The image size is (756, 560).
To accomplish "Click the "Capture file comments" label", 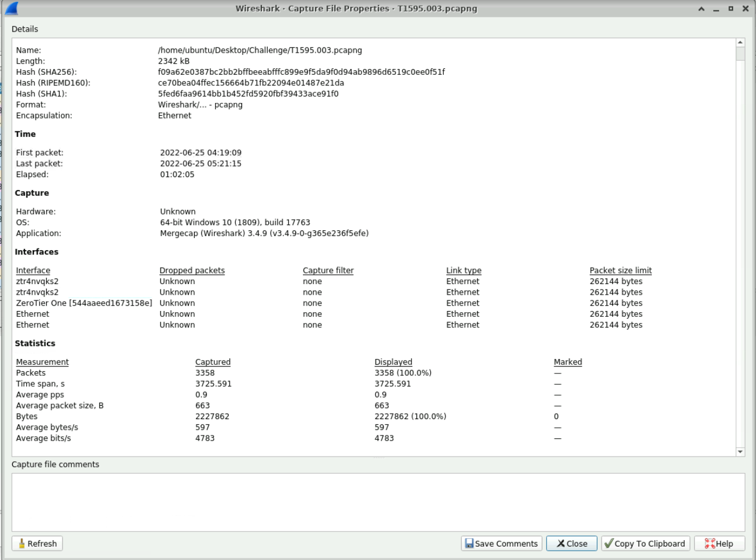I will (56, 465).
